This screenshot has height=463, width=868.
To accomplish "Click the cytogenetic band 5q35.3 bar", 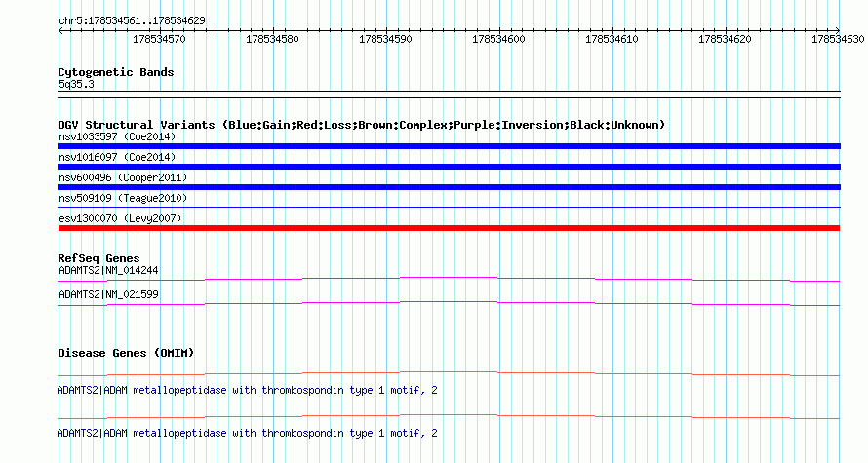I will point(449,95).
